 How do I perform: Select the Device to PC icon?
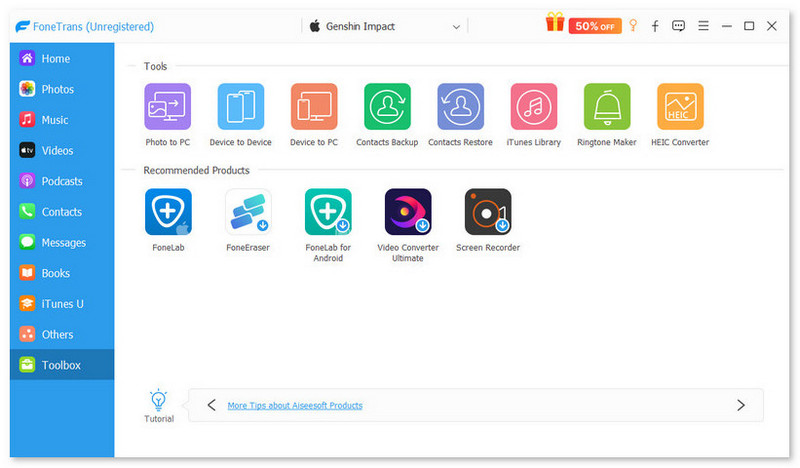point(314,107)
